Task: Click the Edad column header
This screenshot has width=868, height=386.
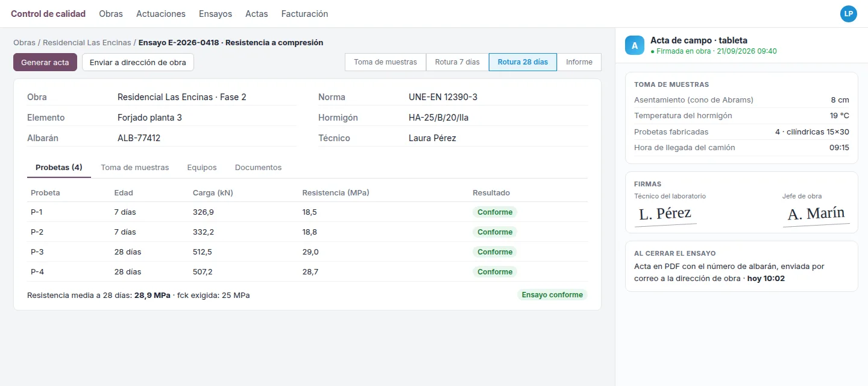Action: coord(124,193)
